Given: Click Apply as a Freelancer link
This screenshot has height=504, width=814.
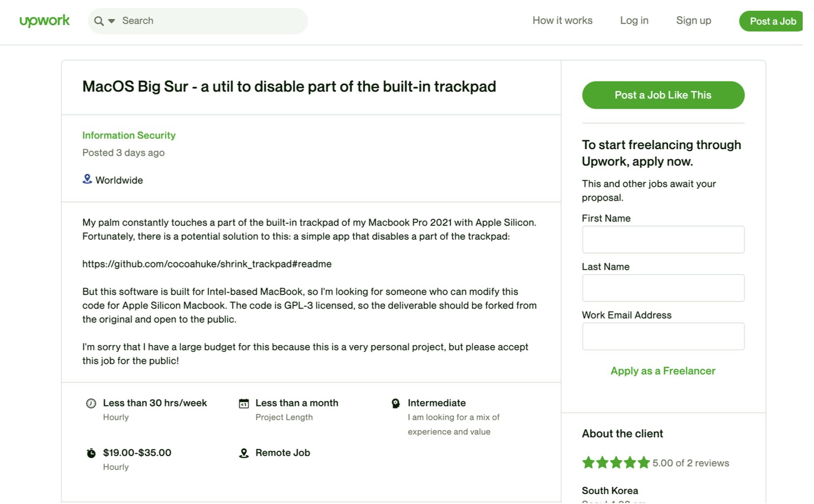Looking at the screenshot, I should click(x=663, y=371).
